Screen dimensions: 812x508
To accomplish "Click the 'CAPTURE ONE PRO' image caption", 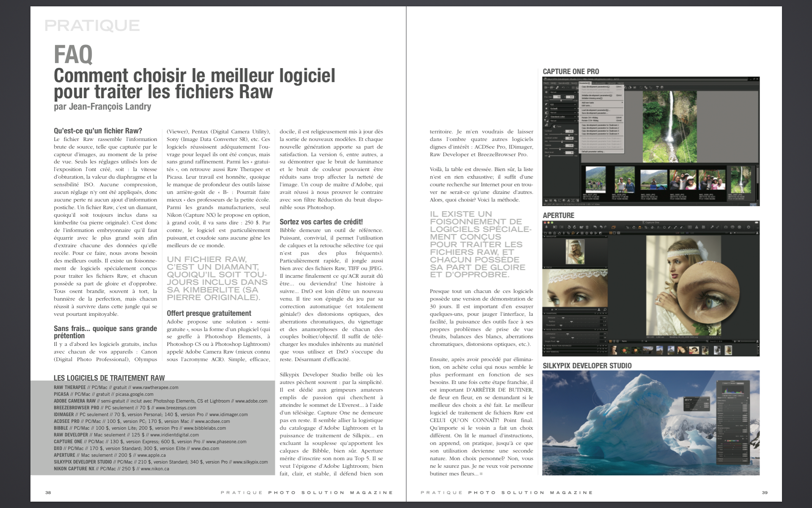I will 571,72.
